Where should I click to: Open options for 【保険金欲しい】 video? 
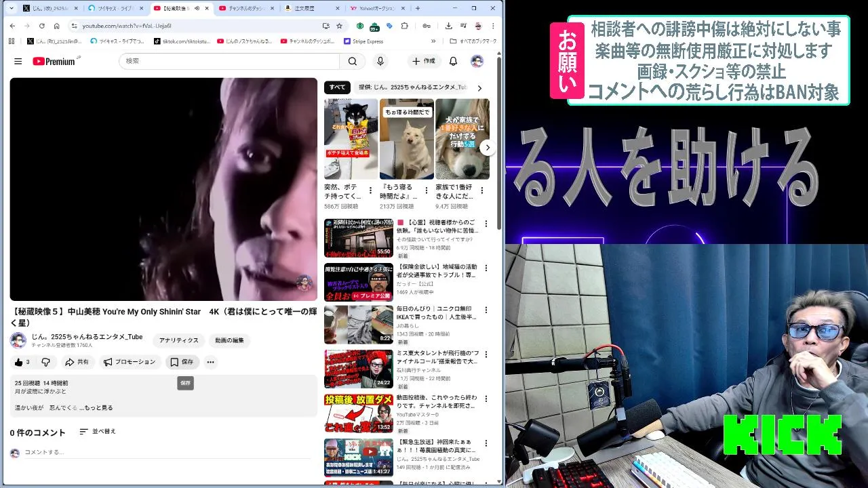(x=486, y=268)
